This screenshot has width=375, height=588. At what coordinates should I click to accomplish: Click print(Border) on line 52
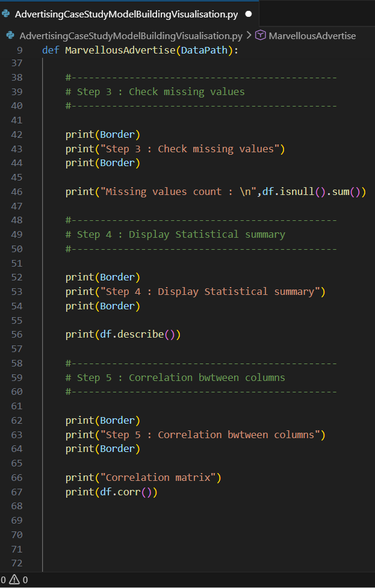103,277
